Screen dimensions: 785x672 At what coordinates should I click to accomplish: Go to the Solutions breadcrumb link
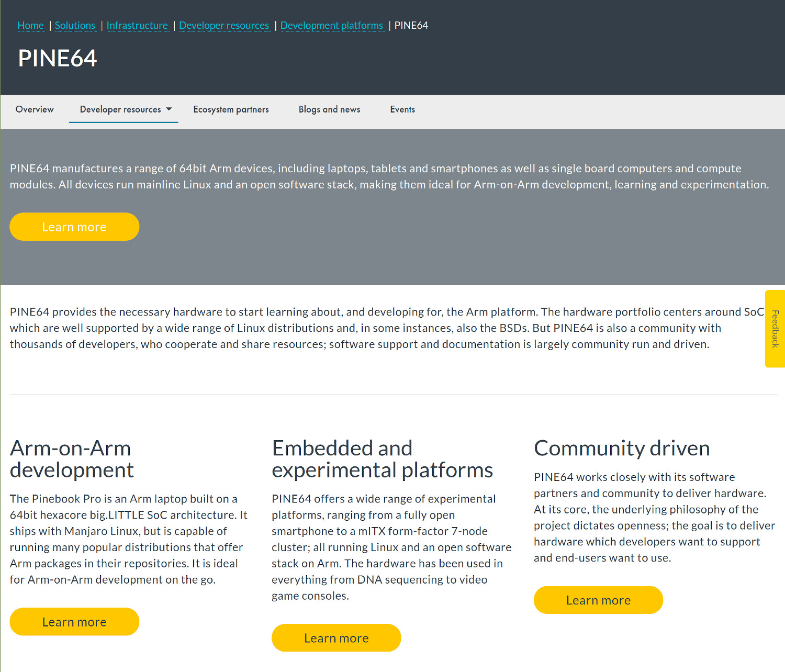[x=75, y=25]
